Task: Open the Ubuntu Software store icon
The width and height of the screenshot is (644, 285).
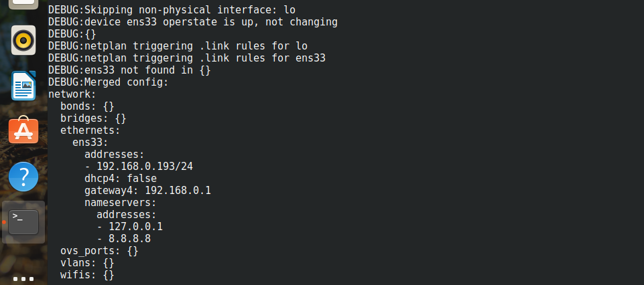Action: coord(23,130)
